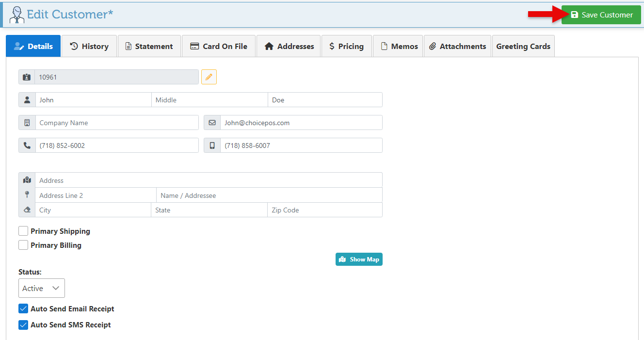Enable the Primary Shipping checkbox
644x340 pixels.
point(23,231)
